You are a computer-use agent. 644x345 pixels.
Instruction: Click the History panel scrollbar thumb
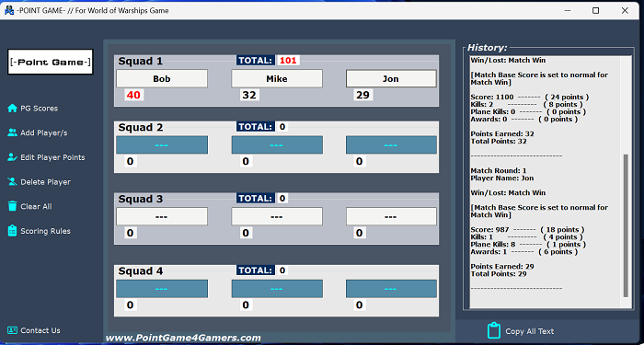(626, 225)
